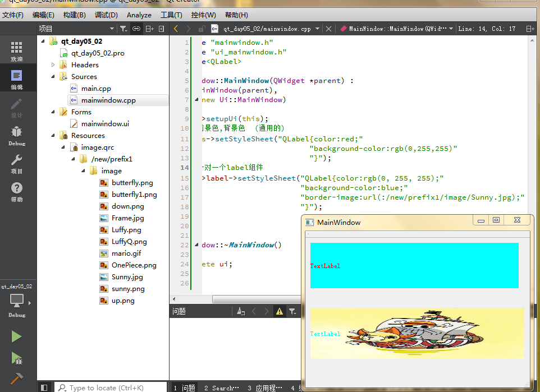The image size is (540, 392).
Task: Open the Design (设计) mode
Action: click(16, 108)
